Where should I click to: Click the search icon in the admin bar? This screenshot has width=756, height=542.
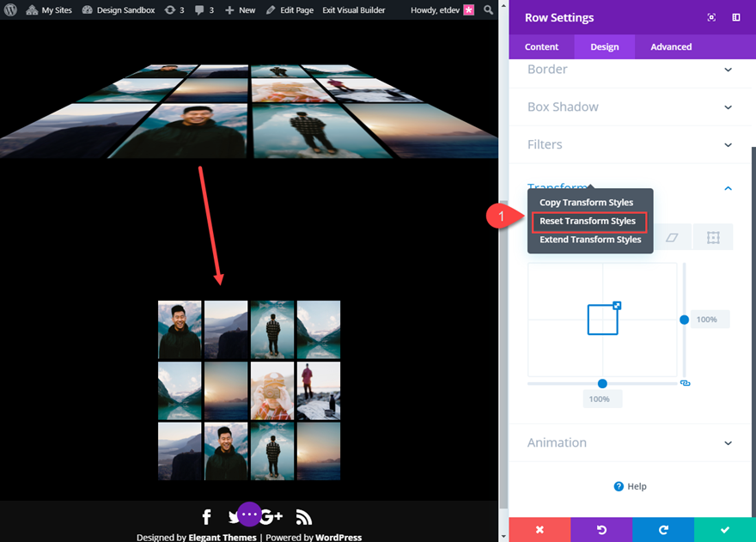pos(488,10)
